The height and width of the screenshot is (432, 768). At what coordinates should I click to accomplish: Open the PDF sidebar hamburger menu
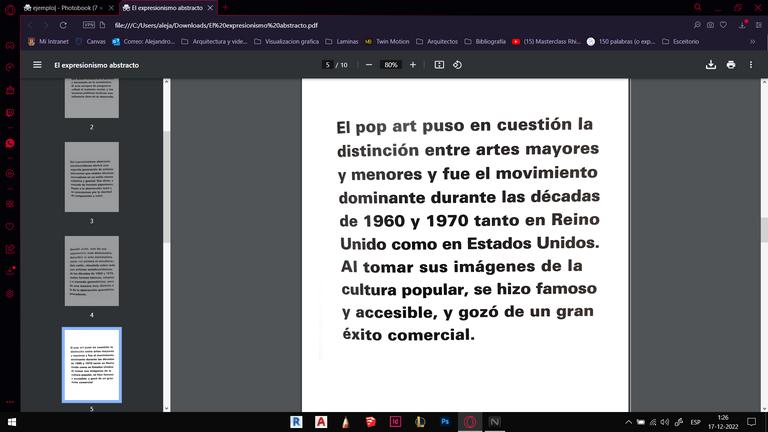[37, 65]
